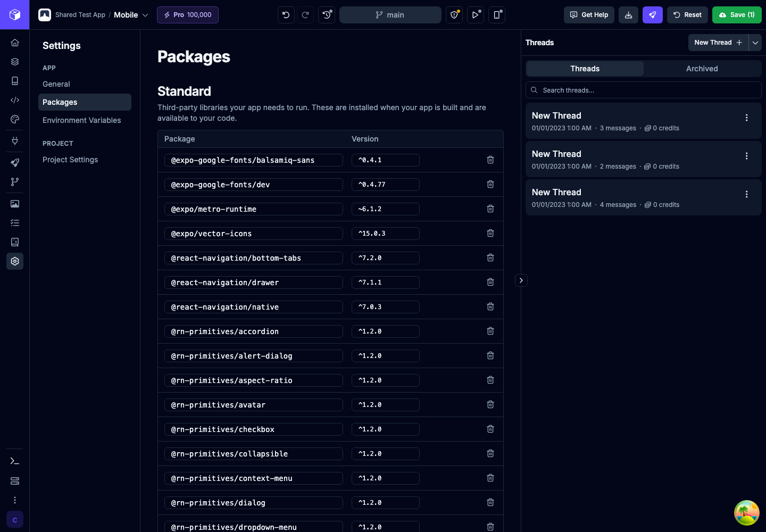766x532 pixels.
Task: Open the layers icon in left sidebar
Action: tap(15, 62)
